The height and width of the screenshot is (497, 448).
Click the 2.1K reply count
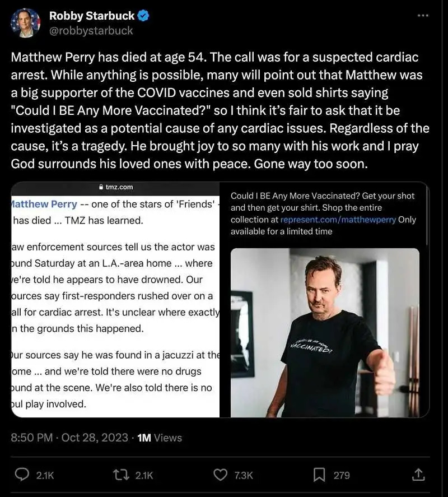[x=45, y=475]
